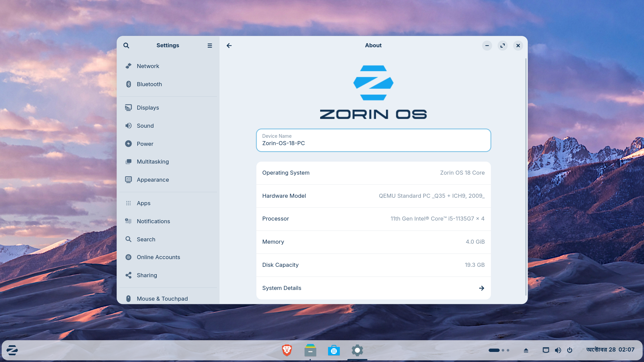Click the Zorin OS logo
This screenshot has height=362, width=644.
[374, 92]
